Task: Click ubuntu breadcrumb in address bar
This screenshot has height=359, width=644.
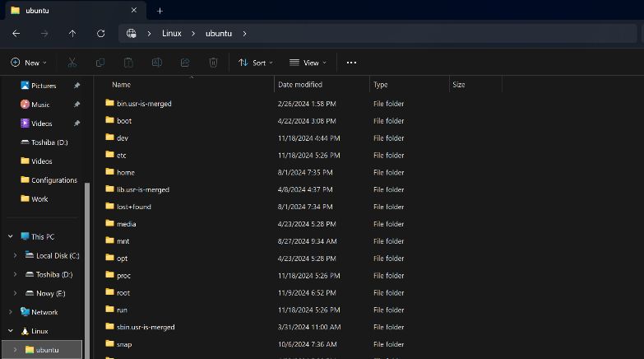Action: click(x=219, y=33)
